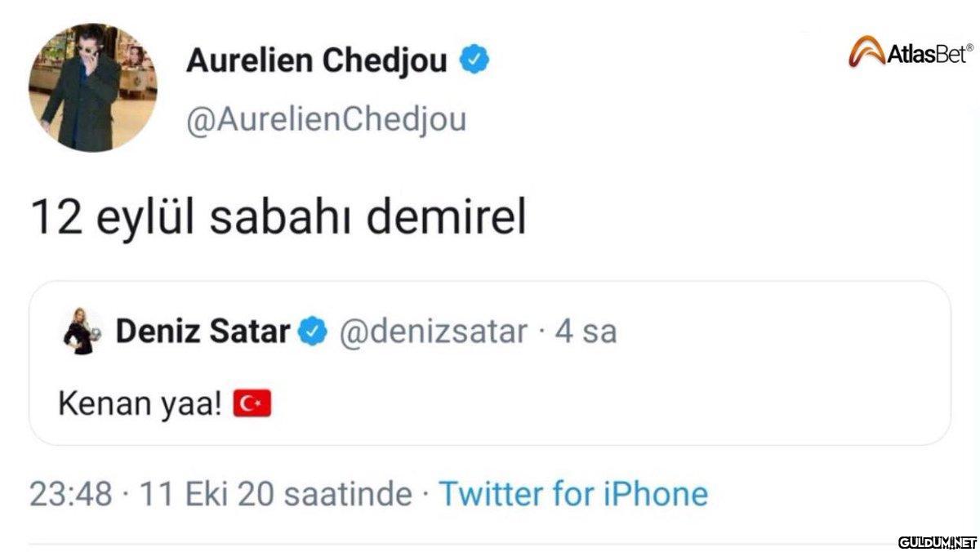Click the AtlasBet swoosh logo icon
This screenshot has width=980, height=552.
coord(866,53)
